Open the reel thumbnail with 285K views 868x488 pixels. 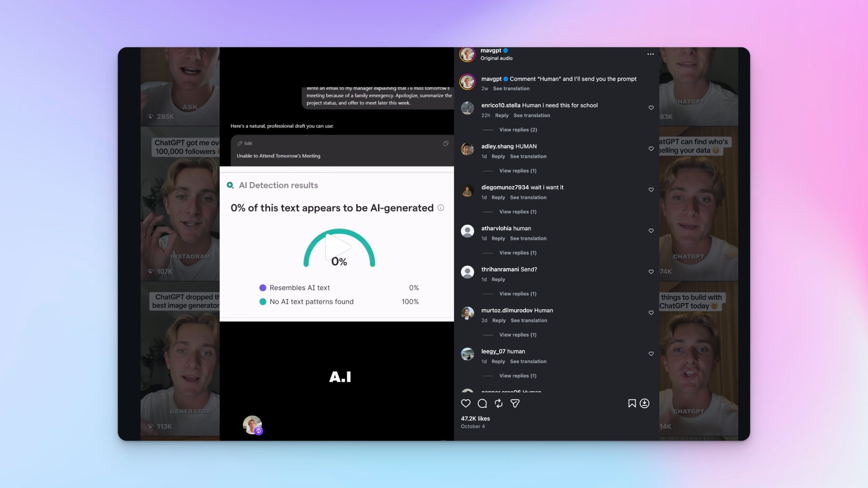(180, 86)
